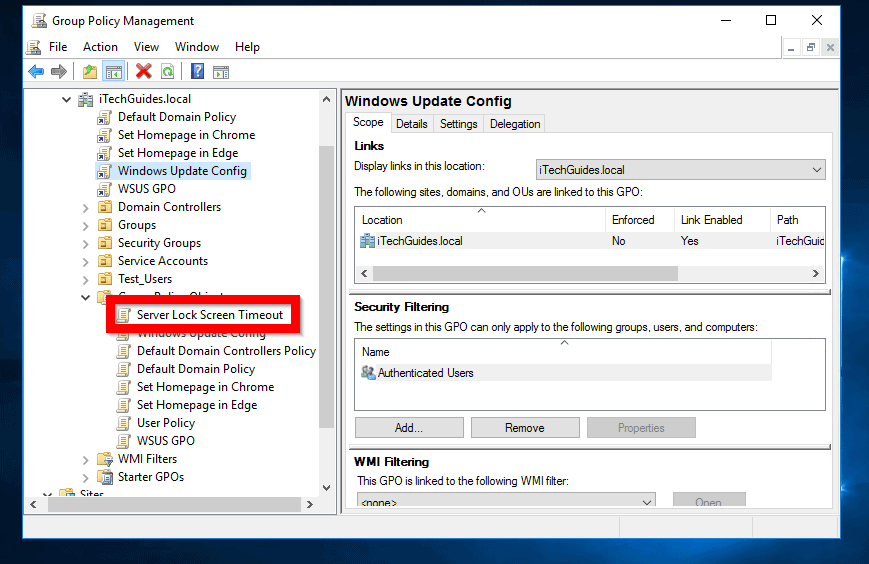Image resolution: width=869 pixels, height=564 pixels.
Task: Select the Authenticated Users row text
Action: [426, 373]
